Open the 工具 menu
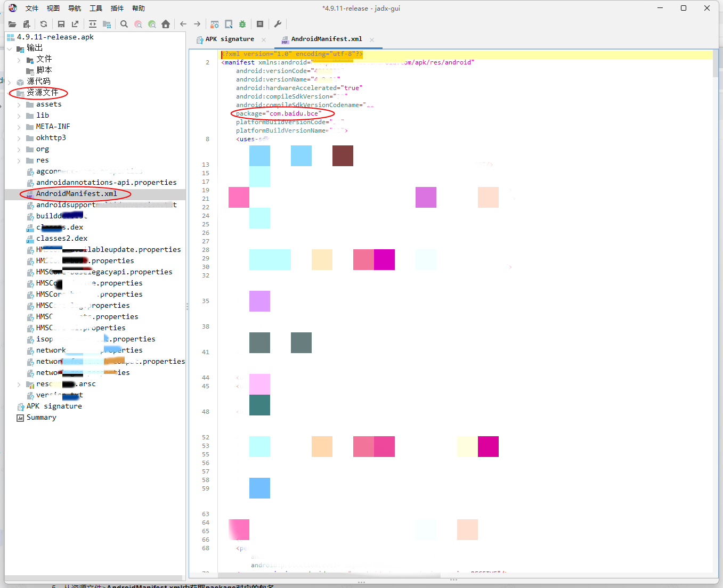The height and width of the screenshot is (588, 723). pos(96,9)
